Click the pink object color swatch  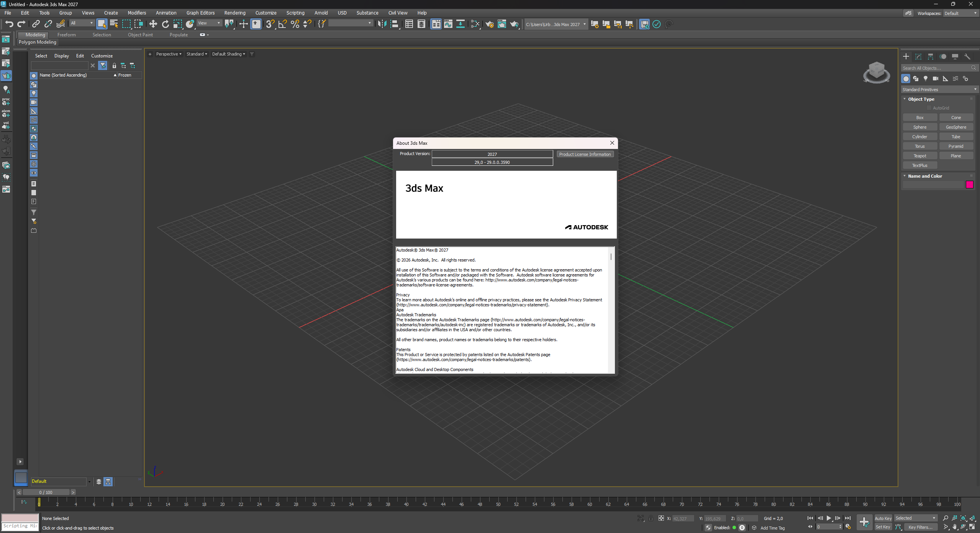(969, 185)
